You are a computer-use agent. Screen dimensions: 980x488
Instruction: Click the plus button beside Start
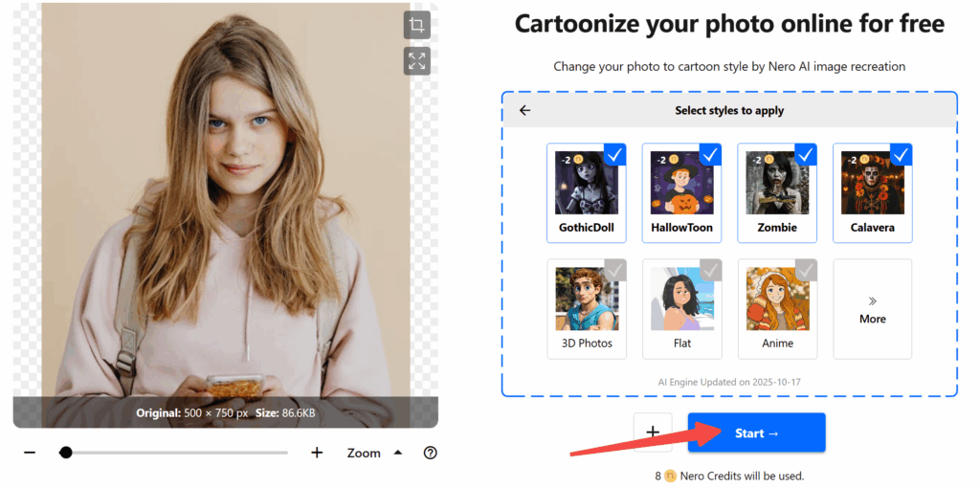coord(653,433)
